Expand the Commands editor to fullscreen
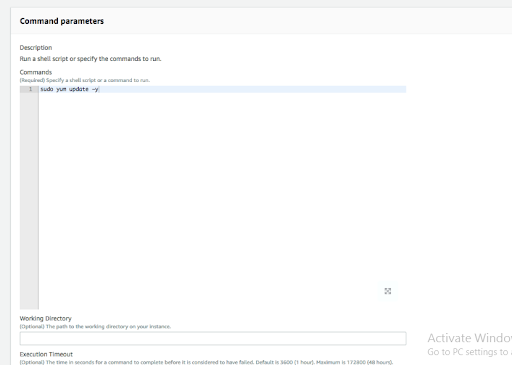 pyautogui.click(x=388, y=291)
